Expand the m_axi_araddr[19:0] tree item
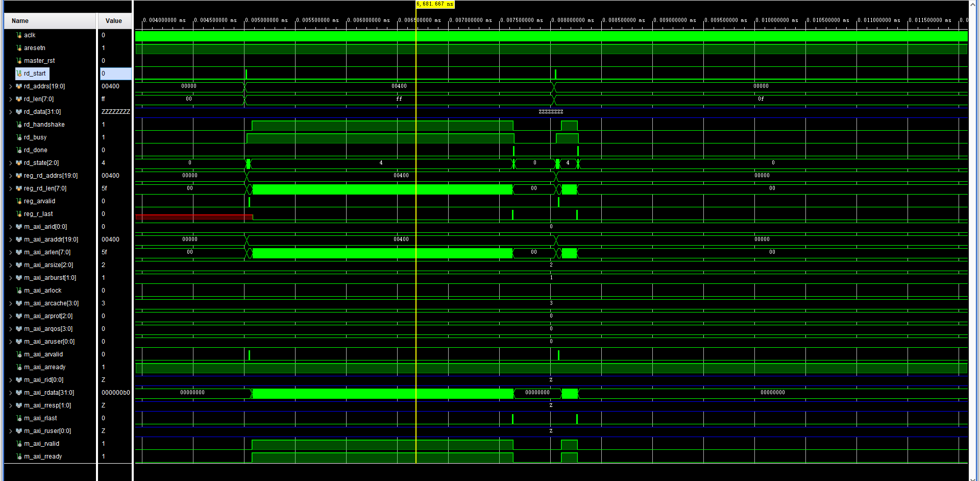This screenshot has height=481, width=980. [11, 239]
